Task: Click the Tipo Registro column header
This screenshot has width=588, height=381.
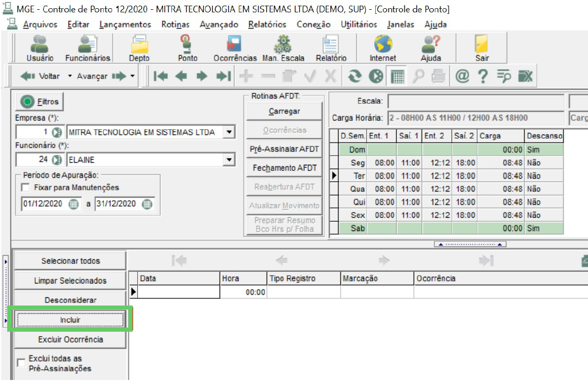Action: tap(304, 278)
